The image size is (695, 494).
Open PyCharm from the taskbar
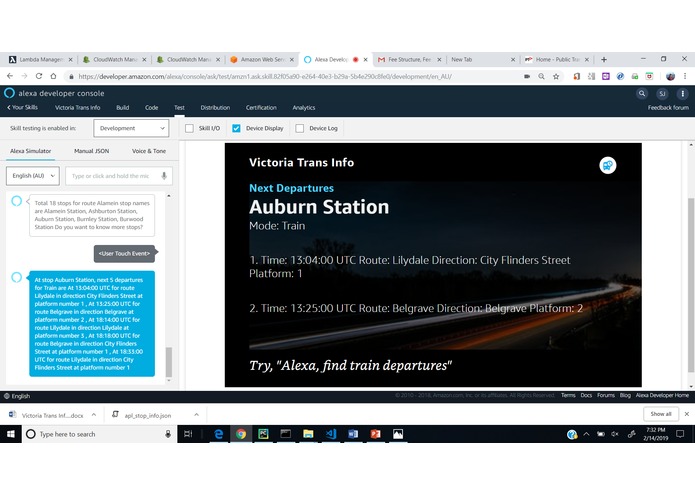(x=263, y=434)
